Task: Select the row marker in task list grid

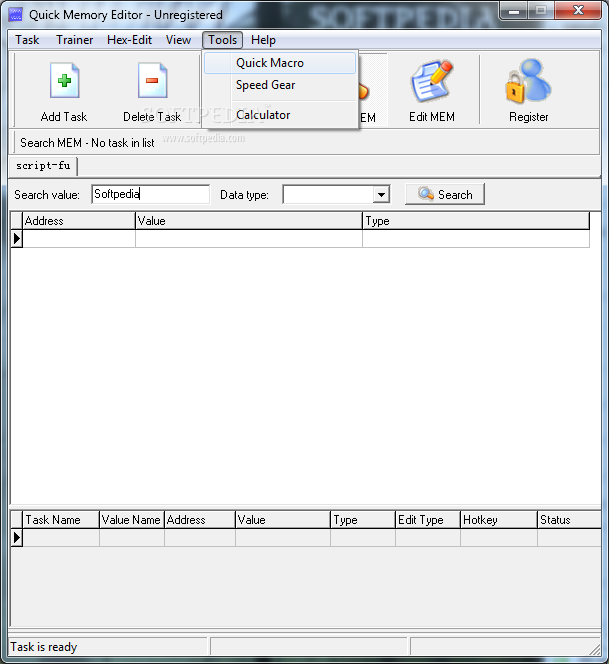Action: [x=17, y=538]
